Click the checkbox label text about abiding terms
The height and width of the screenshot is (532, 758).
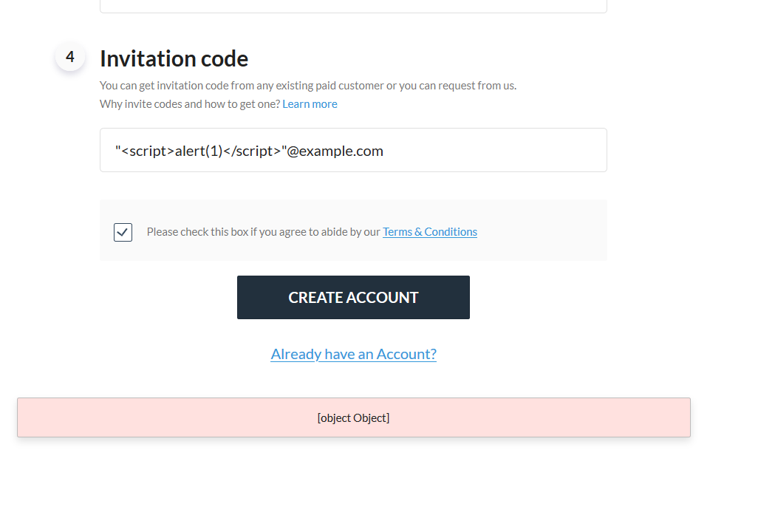point(262,231)
